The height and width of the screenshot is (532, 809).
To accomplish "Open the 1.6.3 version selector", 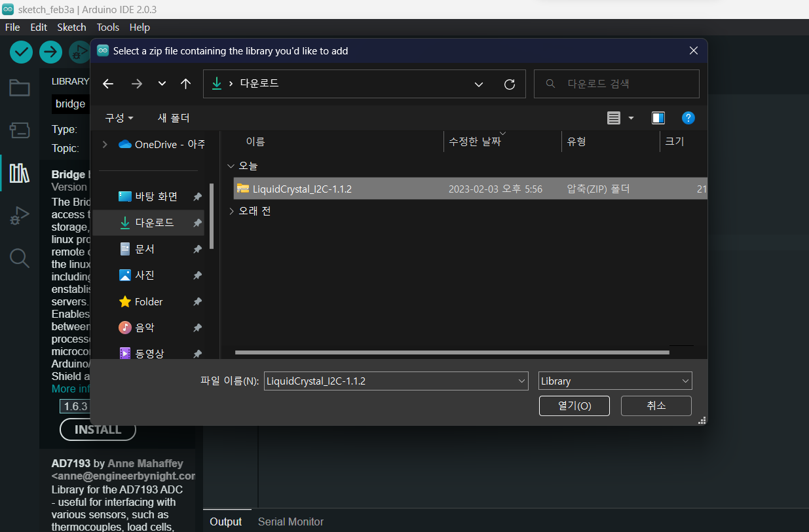I will (x=75, y=406).
